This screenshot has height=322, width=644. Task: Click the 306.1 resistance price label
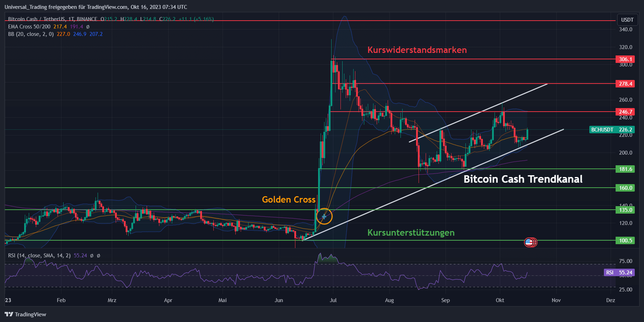[625, 59]
